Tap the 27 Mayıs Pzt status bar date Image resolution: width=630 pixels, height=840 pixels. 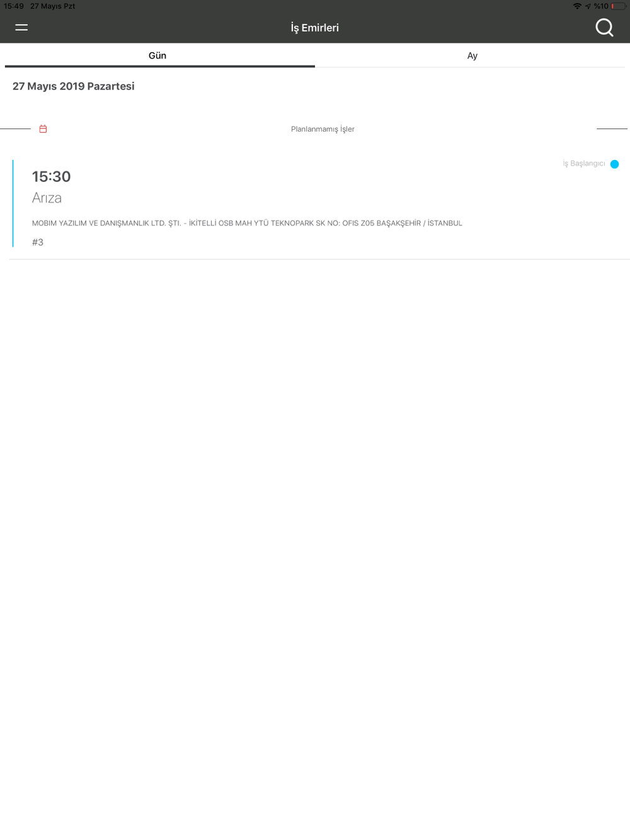tap(53, 6)
